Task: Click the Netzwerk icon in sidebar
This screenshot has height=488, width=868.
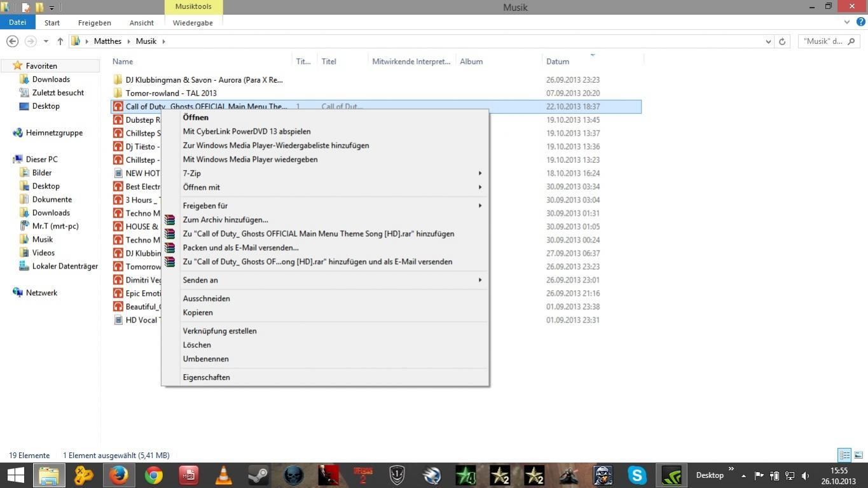Action: tap(18, 293)
